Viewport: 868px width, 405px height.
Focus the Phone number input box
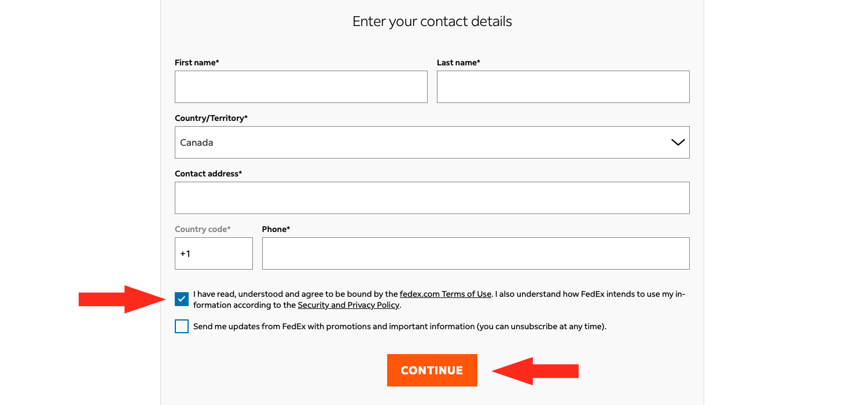tap(476, 253)
